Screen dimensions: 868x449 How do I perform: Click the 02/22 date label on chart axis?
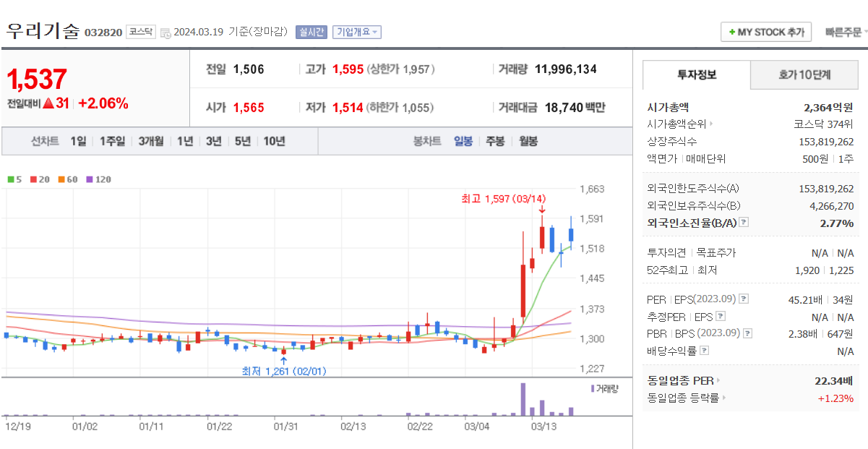pyautogui.click(x=420, y=427)
